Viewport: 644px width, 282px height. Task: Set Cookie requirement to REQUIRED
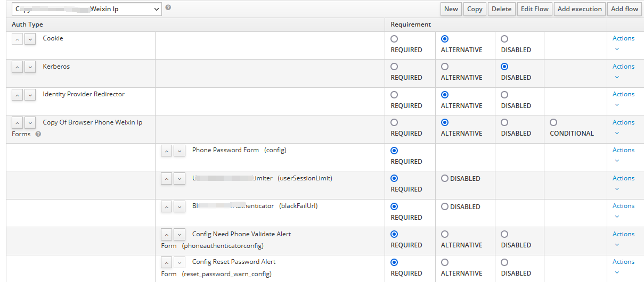coord(394,39)
